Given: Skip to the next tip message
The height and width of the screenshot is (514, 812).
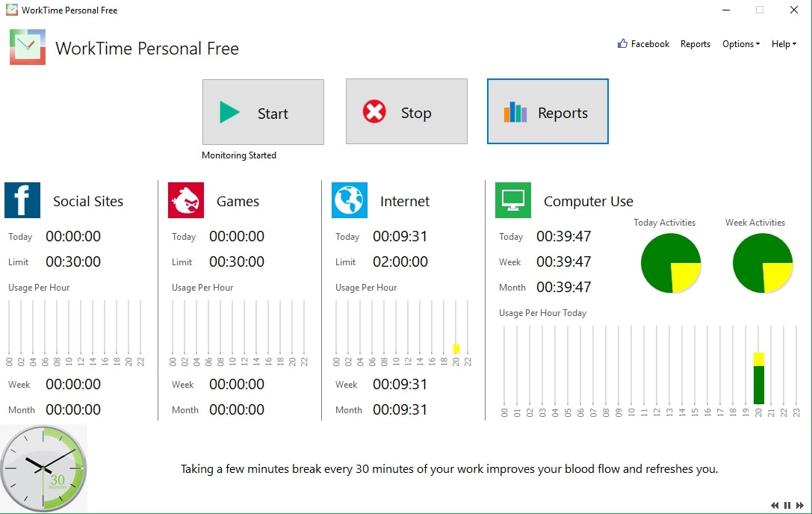Looking at the screenshot, I should [x=799, y=506].
